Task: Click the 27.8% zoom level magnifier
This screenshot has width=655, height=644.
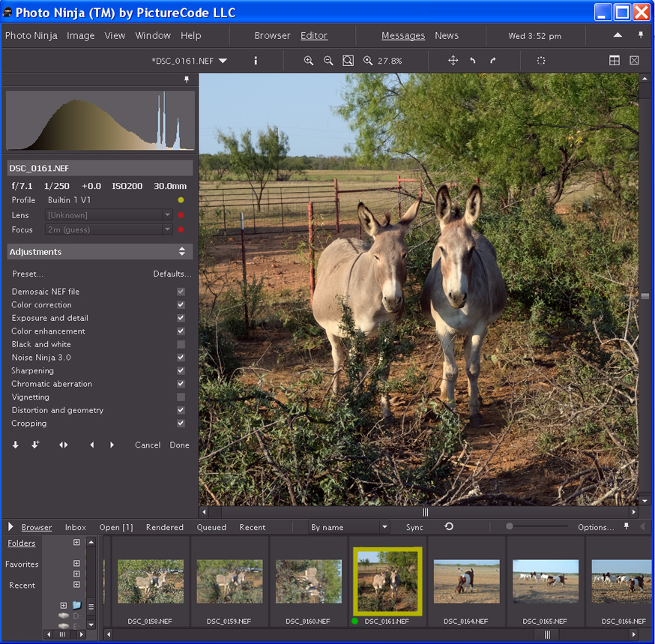Action: coord(368,61)
